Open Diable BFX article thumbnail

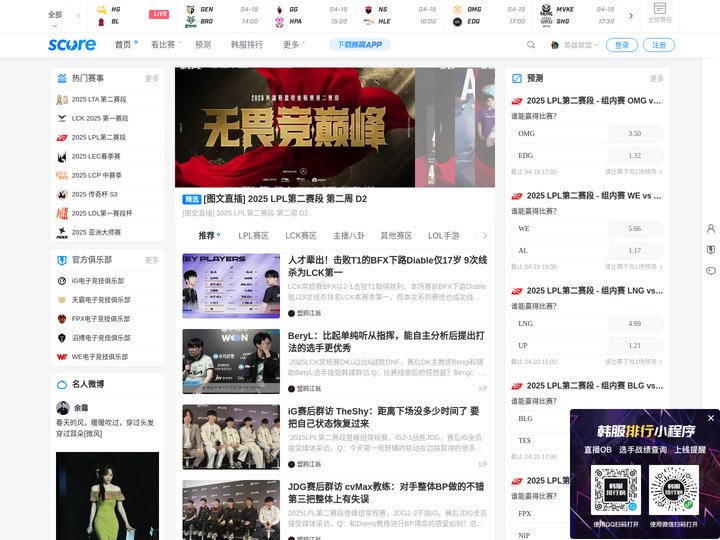231,286
